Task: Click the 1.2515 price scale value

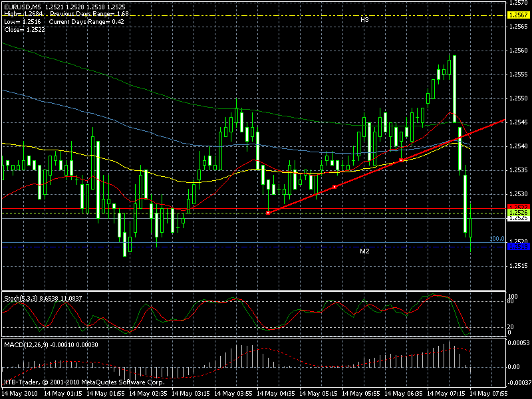Action: coord(519,266)
